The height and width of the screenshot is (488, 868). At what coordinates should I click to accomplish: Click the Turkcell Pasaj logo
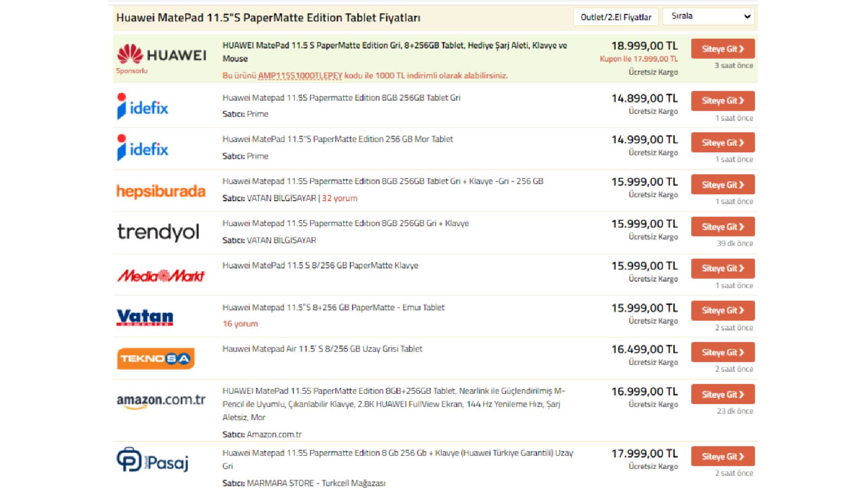152,460
